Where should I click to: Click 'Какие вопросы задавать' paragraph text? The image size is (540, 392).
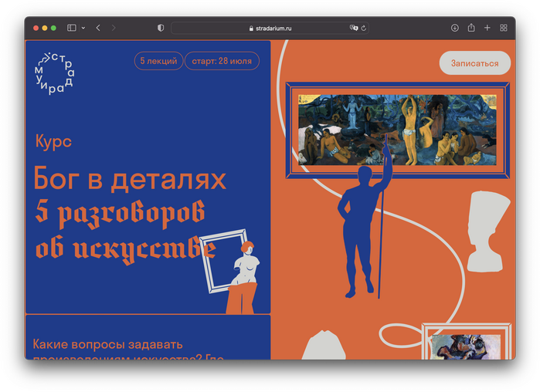[x=107, y=345]
